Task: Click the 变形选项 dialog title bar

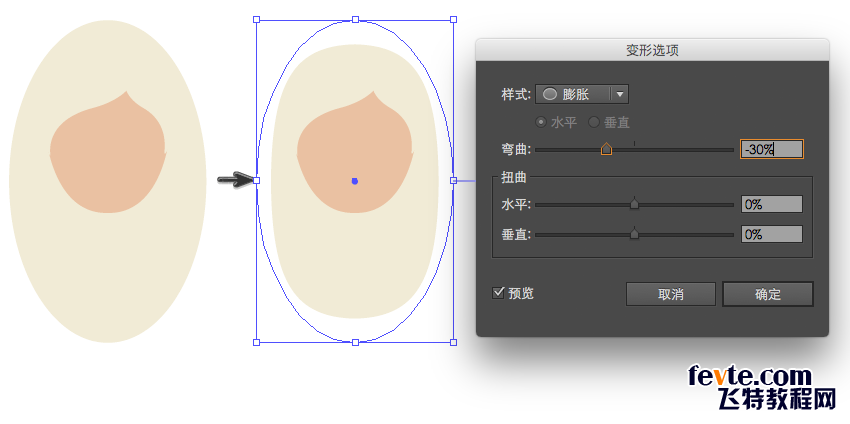Action: [x=652, y=50]
